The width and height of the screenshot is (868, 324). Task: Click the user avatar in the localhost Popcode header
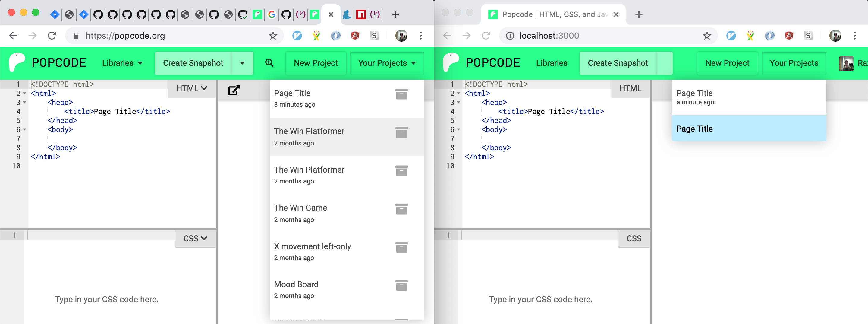(x=846, y=63)
